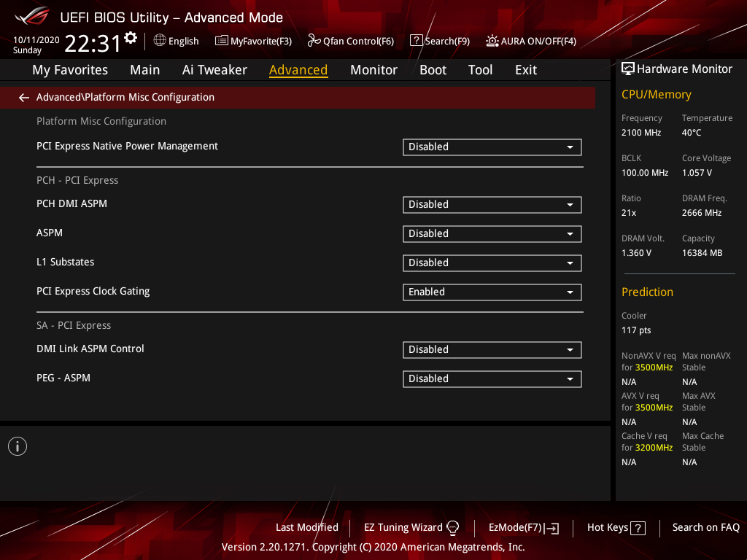Select the Advanced tab
This screenshot has height=560, width=747.
[x=298, y=70]
